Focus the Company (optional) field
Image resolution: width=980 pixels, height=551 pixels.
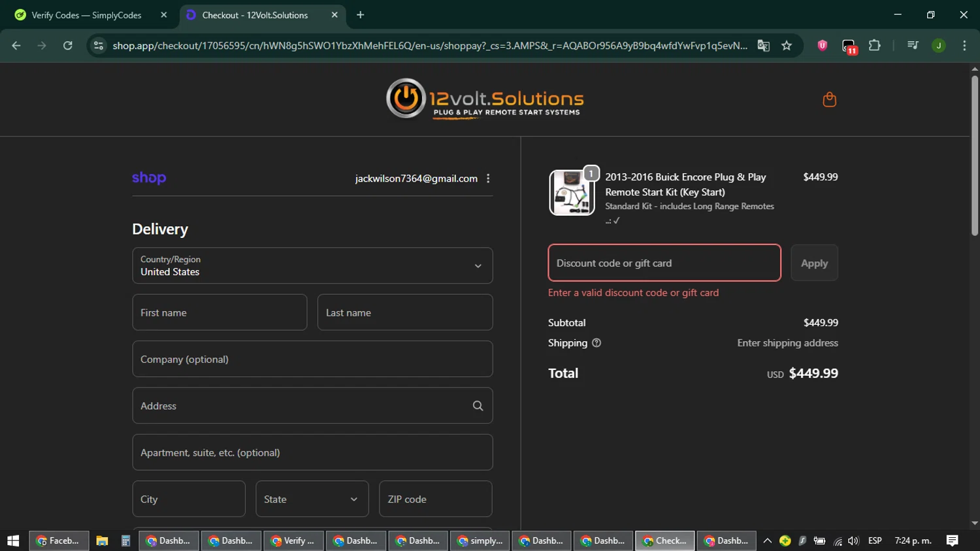click(x=312, y=359)
